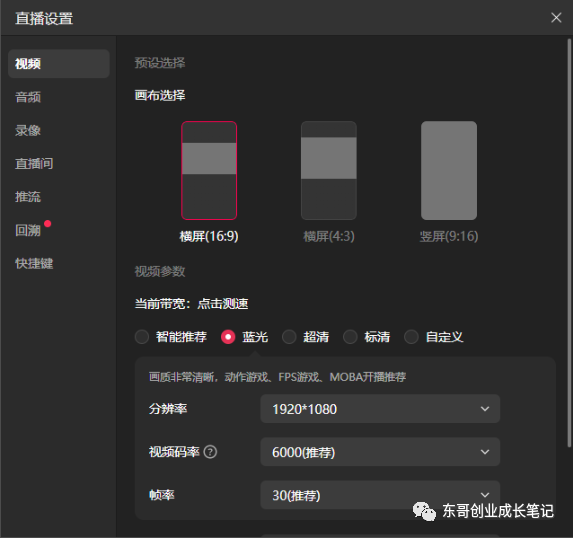Click the 竖屏(9:16) label text
The width and height of the screenshot is (573, 538).
449,236
